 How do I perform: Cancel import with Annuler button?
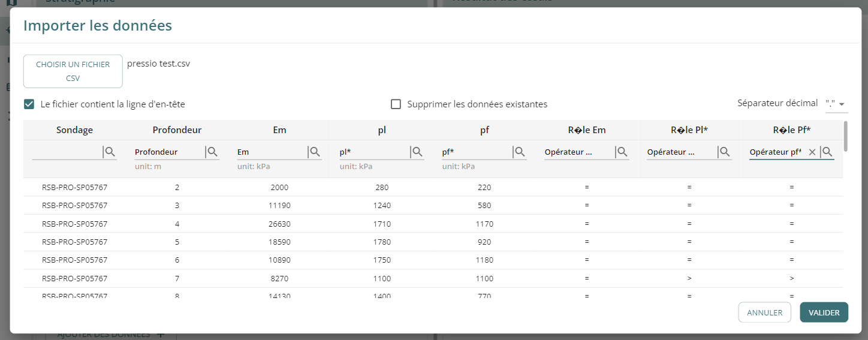click(x=764, y=312)
